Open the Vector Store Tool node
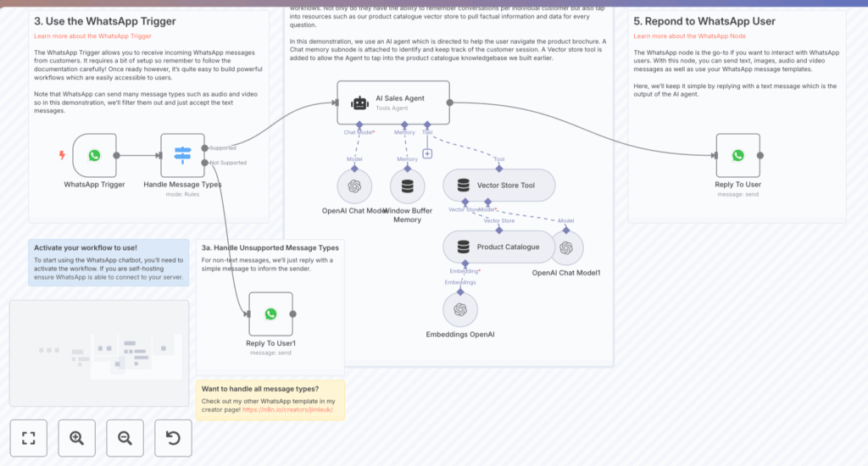 pyautogui.click(x=498, y=186)
